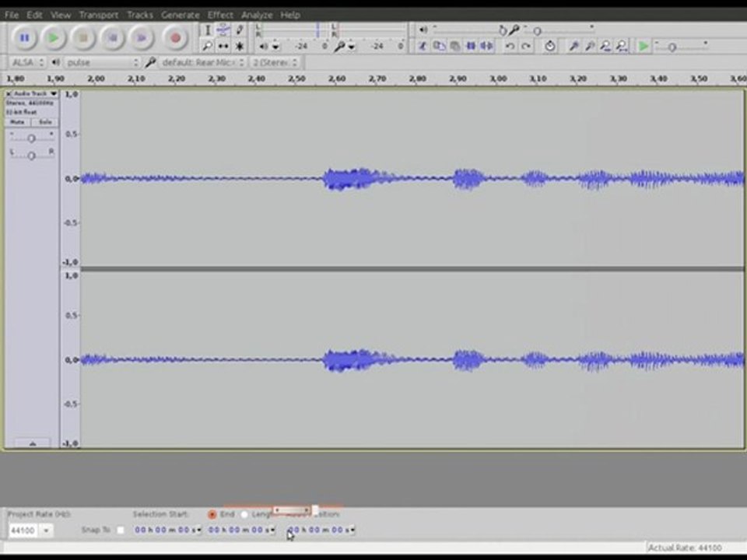The image size is (747, 560).
Task: Skip to end of the track
Action: [x=142, y=37]
